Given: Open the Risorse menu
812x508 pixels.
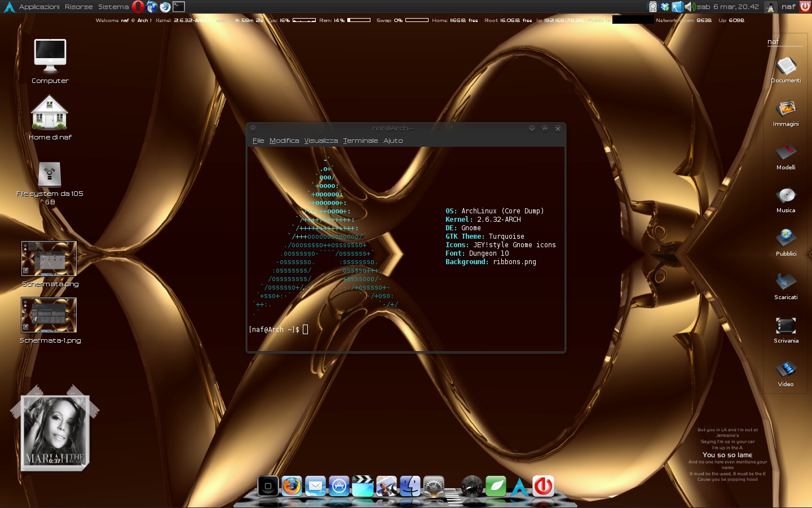Looking at the screenshot, I should [x=79, y=7].
